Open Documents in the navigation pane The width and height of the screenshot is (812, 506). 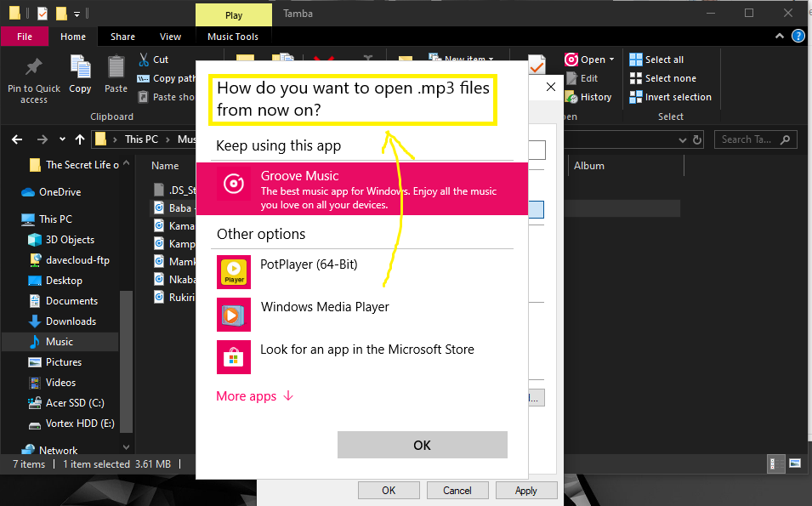coord(63,301)
